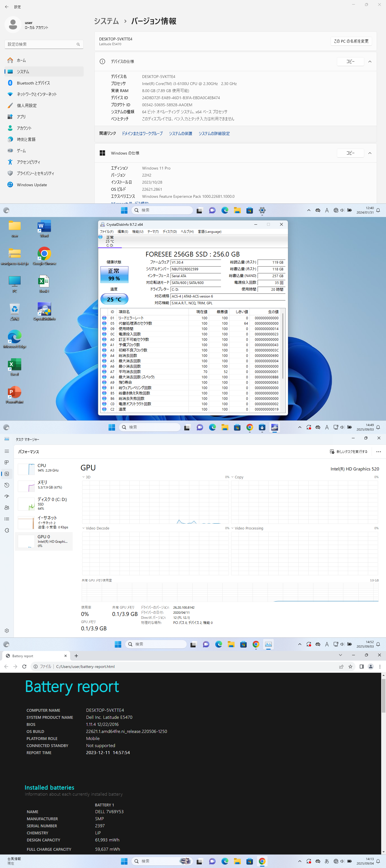Toggle Task Manager's hamburger navigation menu
The image size is (386, 868).
click(7, 451)
